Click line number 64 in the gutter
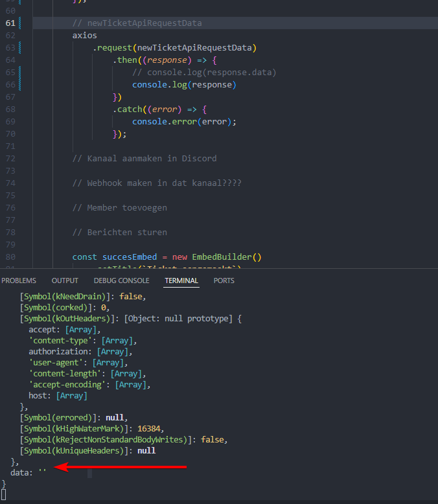 10,60
